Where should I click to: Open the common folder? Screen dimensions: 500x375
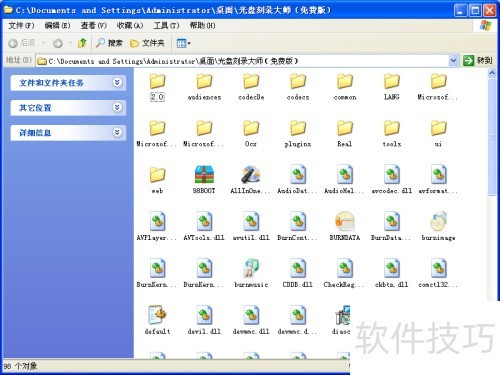point(345,87)
